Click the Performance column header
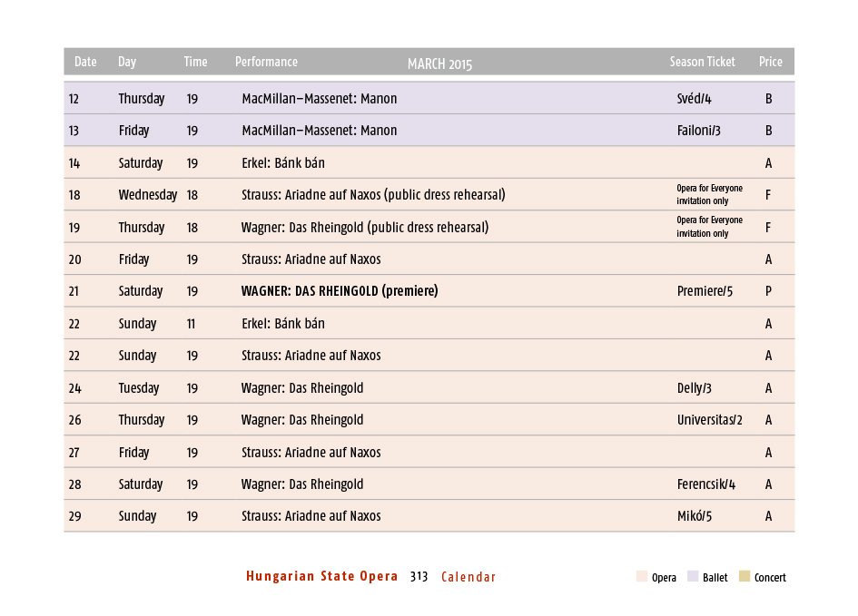The height and width of the screenshot is (616, 858). pyautogui.click(x=266, y=62)
